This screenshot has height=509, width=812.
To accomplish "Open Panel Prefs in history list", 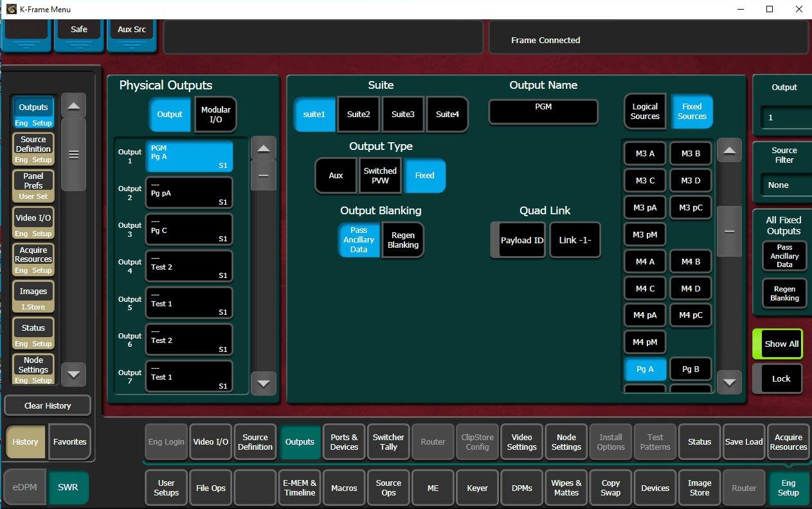I will [x=33, y=185].
